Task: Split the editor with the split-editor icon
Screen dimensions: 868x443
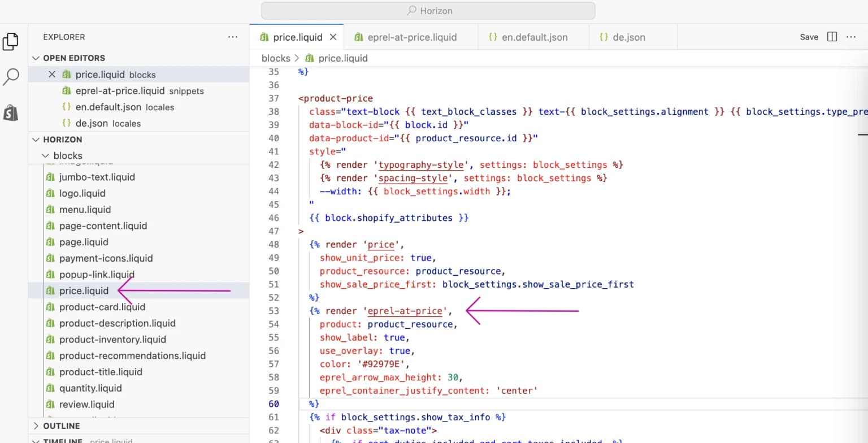Action: click(x=832, y=36)
